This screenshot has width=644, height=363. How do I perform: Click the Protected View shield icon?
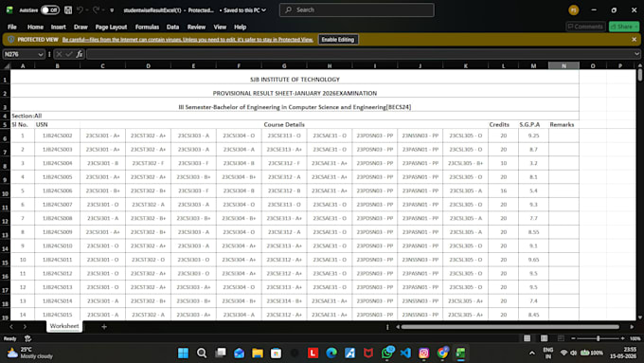click(10, 40)
